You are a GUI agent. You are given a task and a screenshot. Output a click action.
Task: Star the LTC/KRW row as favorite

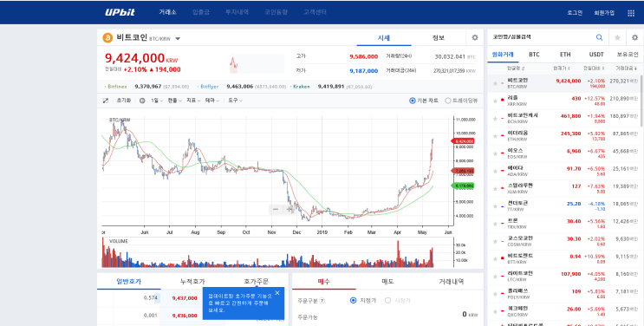[495, 277]
